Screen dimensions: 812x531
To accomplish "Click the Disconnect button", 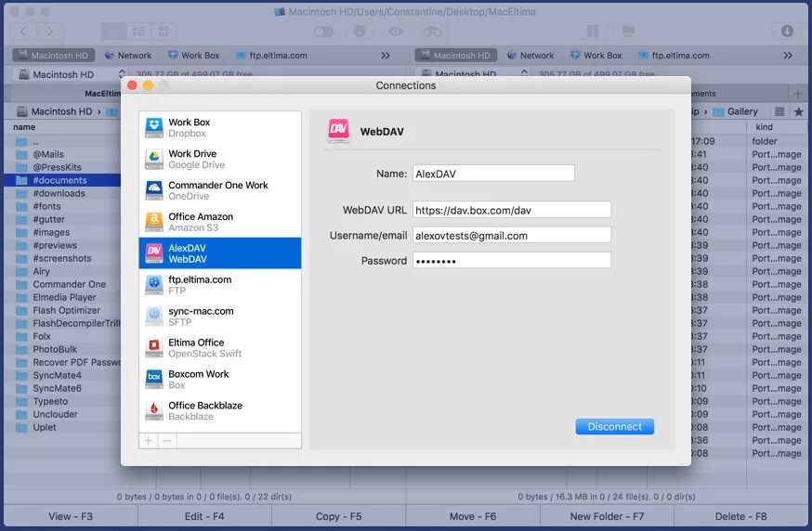I will pos(615,426).
